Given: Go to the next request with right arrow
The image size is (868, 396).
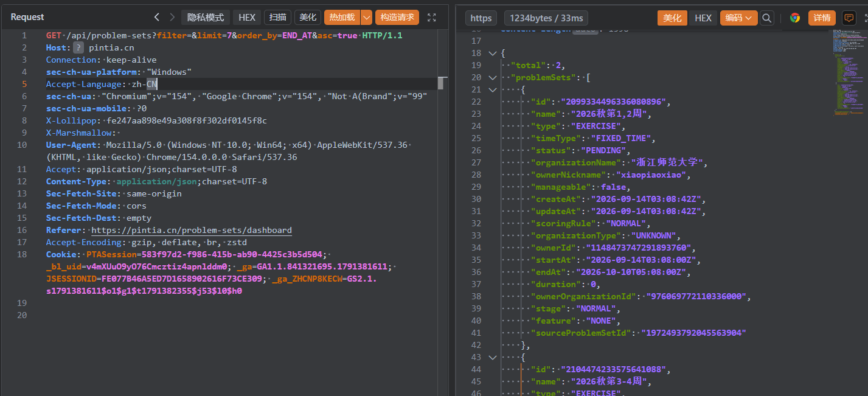Looking at the screenshot, I should pos(172,18).
